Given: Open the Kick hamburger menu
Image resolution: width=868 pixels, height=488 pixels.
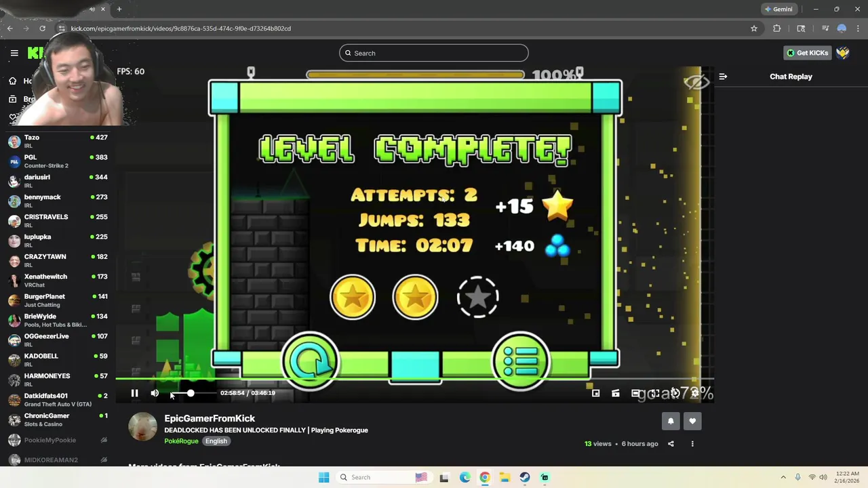Looking at the screenshot, I should (14, 53).
